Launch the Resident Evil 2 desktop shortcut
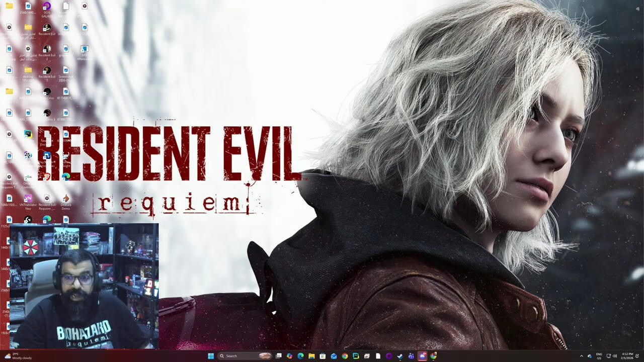 pos(47,53)
